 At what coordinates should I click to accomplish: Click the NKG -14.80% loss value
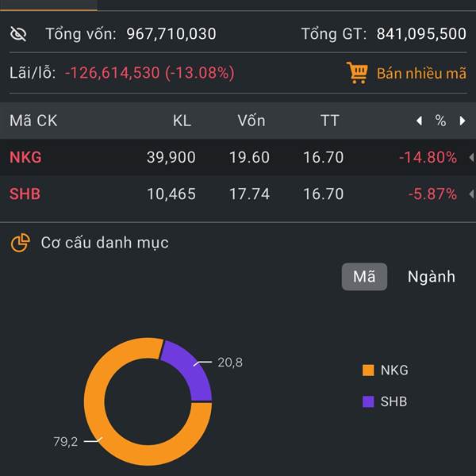[x=428, y=157]
